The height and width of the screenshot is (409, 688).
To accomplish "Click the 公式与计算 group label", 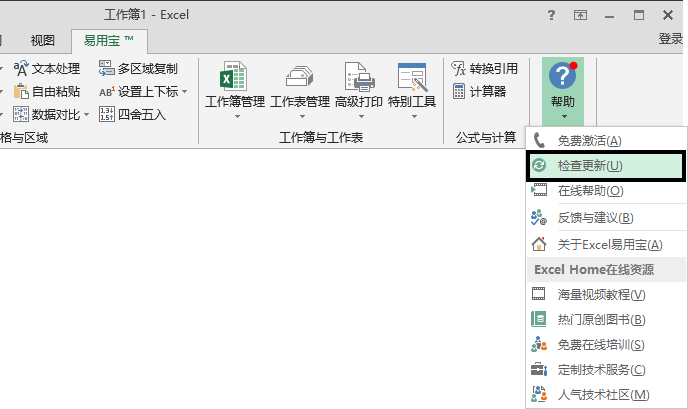I will pyautogui.click(x=486, y=138).
